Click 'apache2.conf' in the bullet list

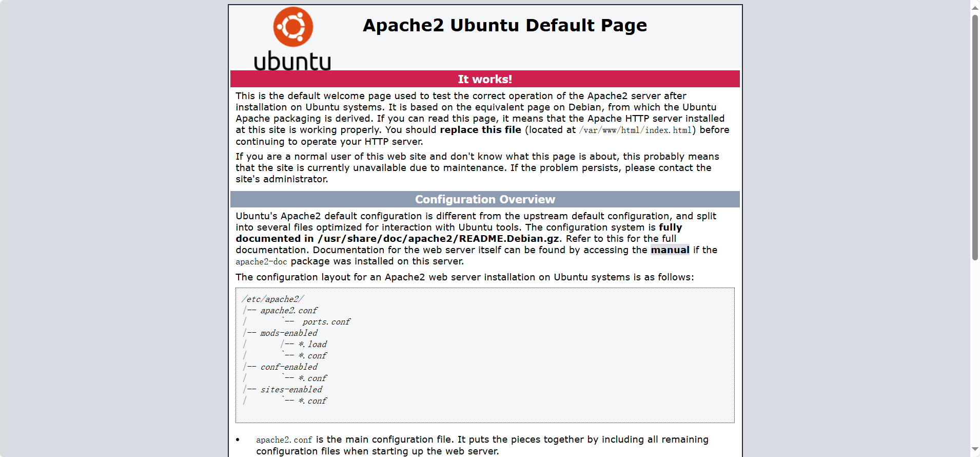tap(284, 440)
